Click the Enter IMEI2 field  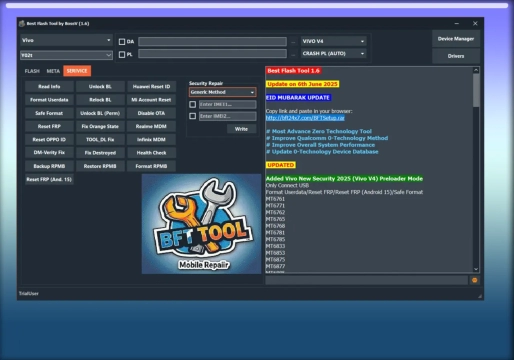point(228,116)
